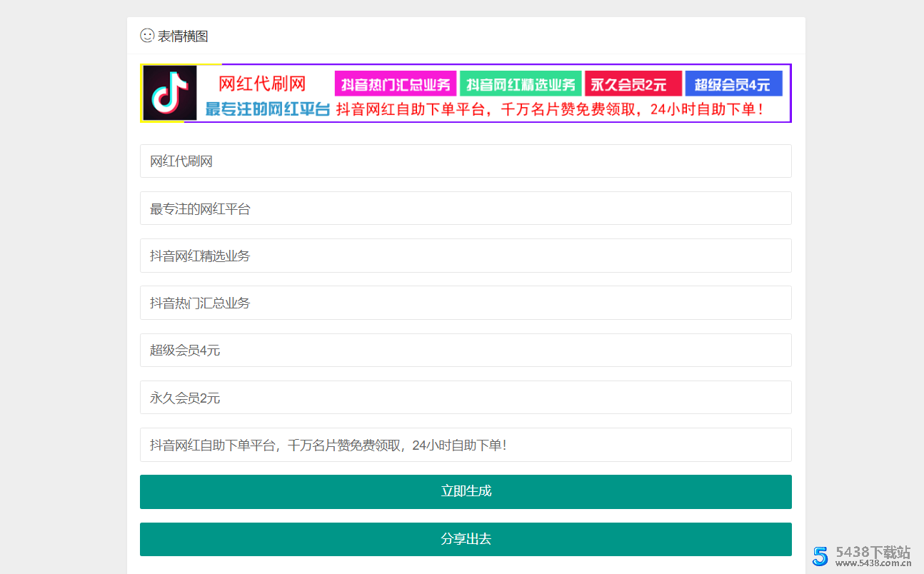This screenshot has height=574, width=924.
Task: Click into the 超级会员4元 input box
Action: (x=466, y=350)
